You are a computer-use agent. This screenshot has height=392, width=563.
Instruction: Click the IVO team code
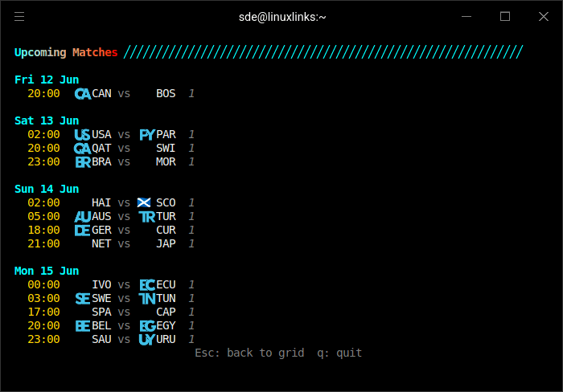(x=101, y=285)
